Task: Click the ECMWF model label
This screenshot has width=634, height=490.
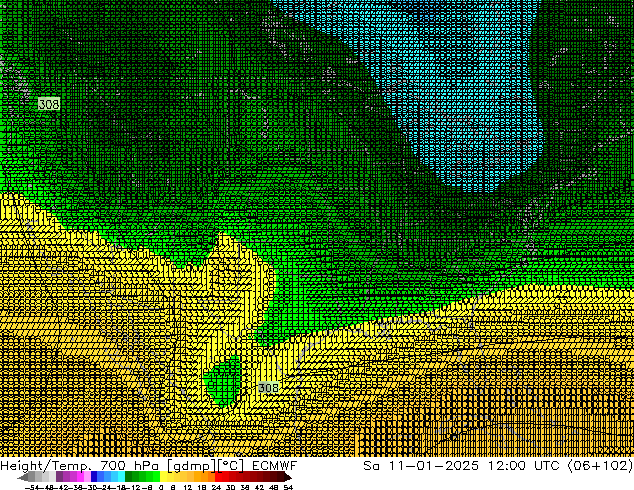Action: pos(275,465)
